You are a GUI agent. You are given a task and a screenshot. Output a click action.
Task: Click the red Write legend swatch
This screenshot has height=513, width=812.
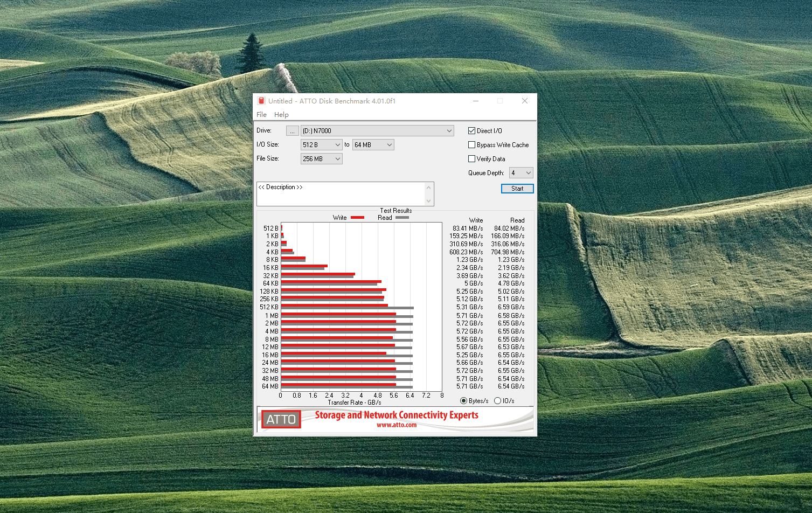(357, 218)
